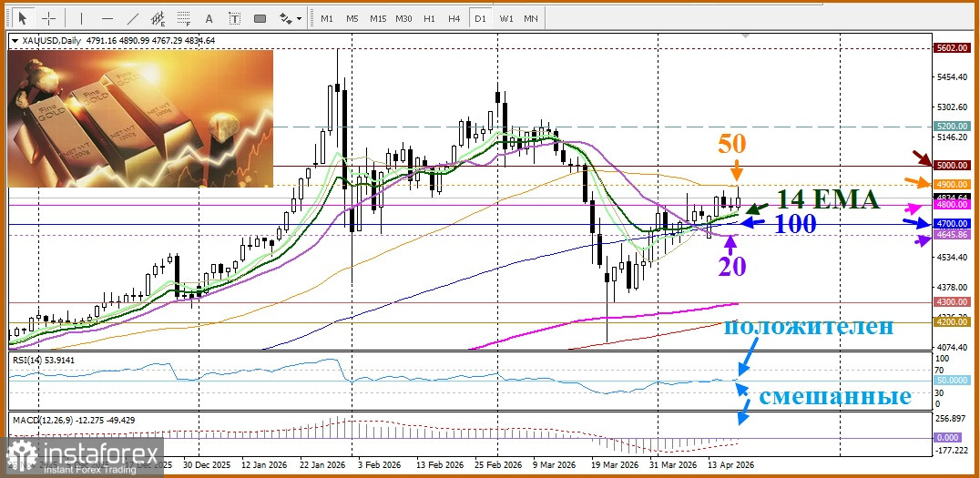Image resolution: width=980 pixels, height=478 pixels.
Task: Select the 5000.00 price level label
Action: (x=951, y=166)
